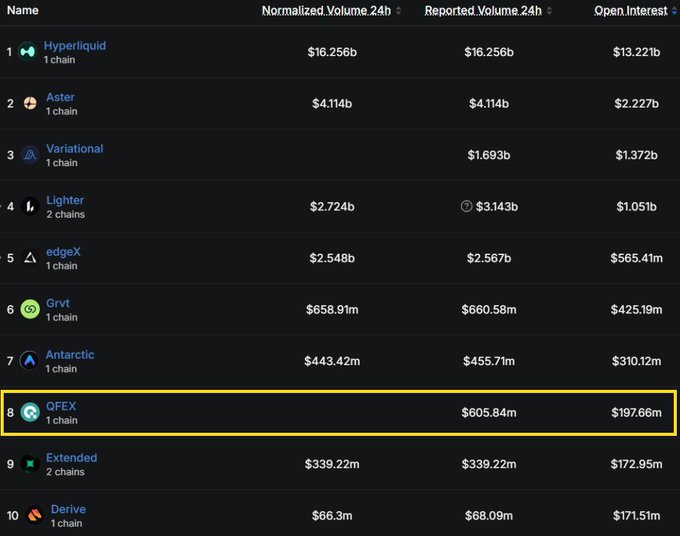Select Lighter open interest $1.051b
The image size is (680, 536).
tap(636, 206)
